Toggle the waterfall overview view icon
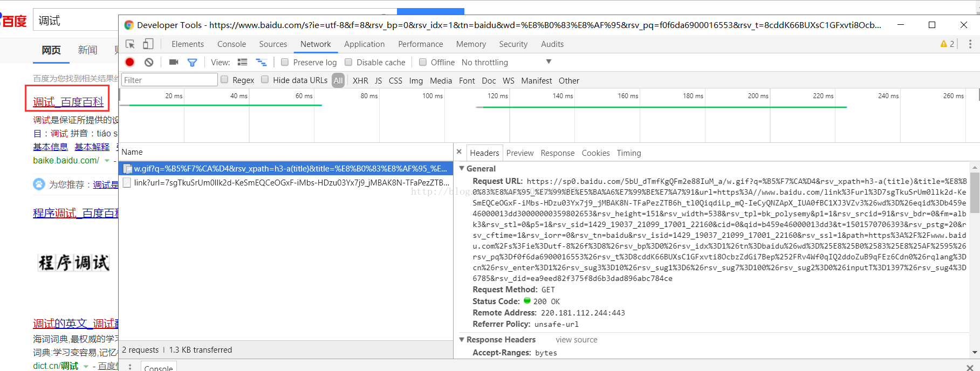The height and width of the screenshot is (371, 980). pos(261,62)
